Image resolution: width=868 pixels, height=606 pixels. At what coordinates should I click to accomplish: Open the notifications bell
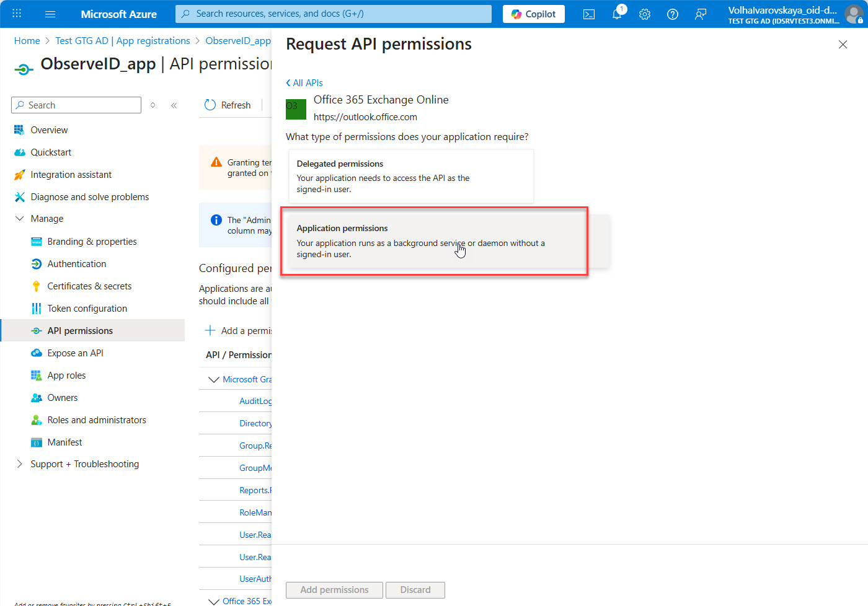tap(617, 14)
